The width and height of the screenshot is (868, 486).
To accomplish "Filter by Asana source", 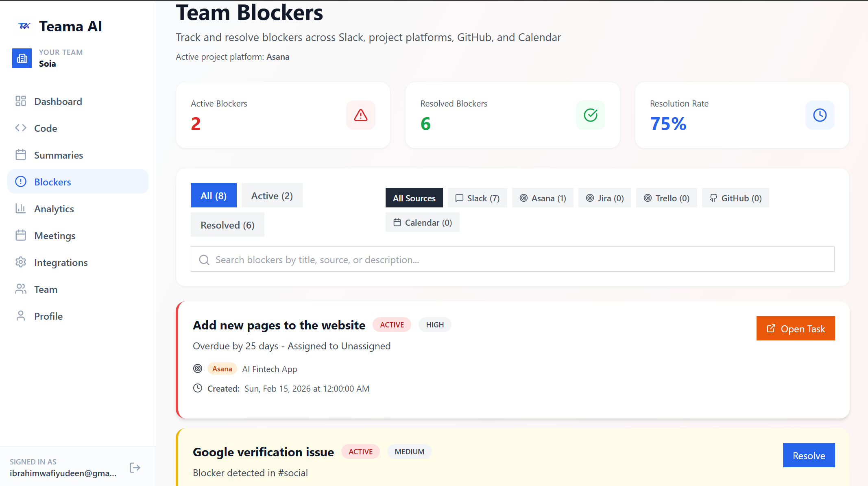I will (543, 198).
